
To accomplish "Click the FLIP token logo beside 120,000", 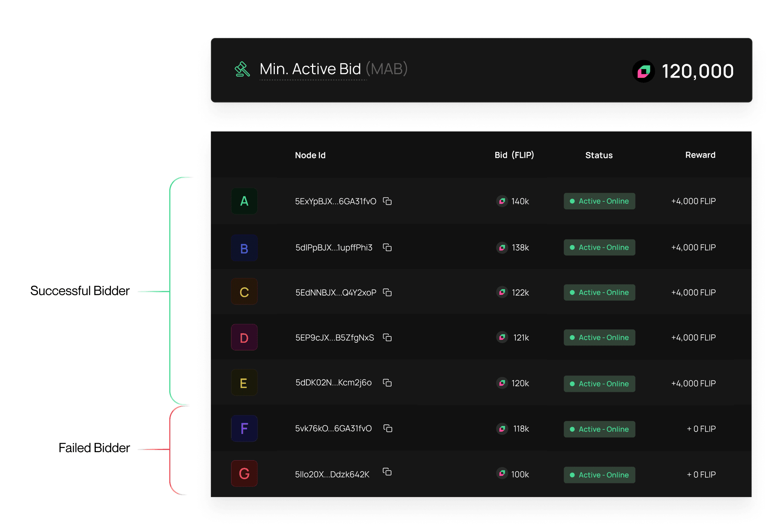I will 643,71.
